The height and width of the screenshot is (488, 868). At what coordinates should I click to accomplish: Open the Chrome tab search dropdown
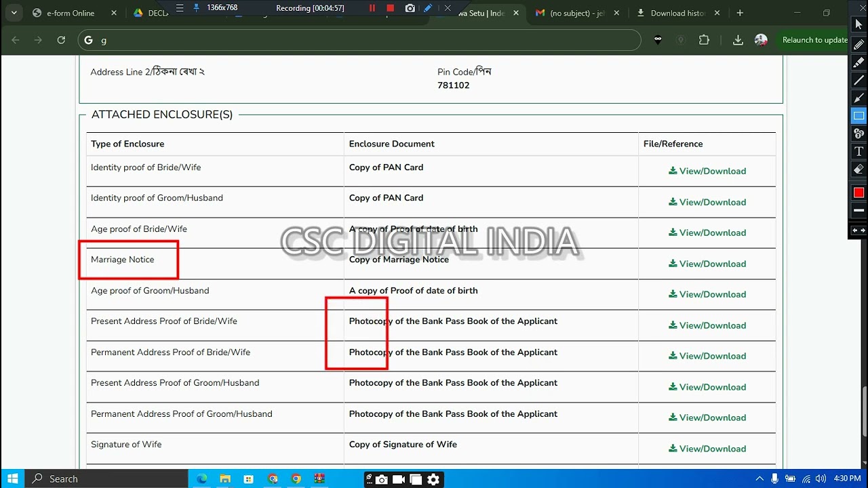14,13
